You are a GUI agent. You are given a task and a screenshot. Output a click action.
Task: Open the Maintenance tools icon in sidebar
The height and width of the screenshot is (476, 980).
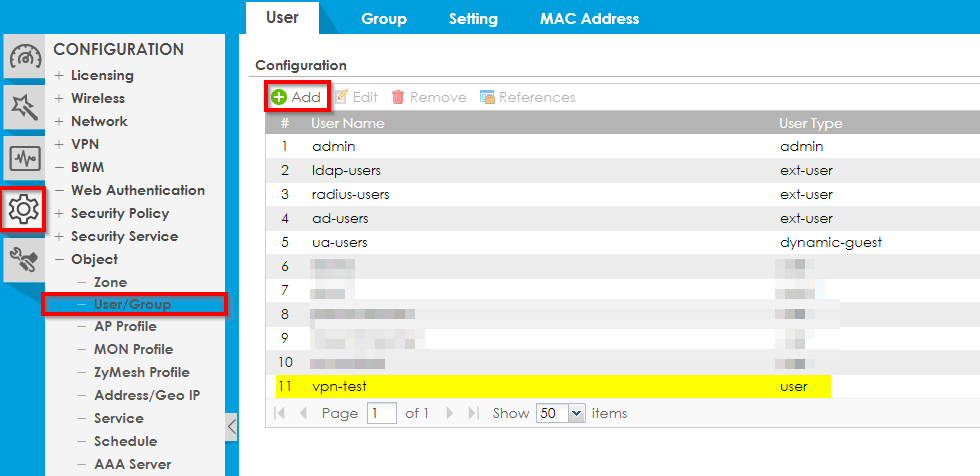(24, 261)
